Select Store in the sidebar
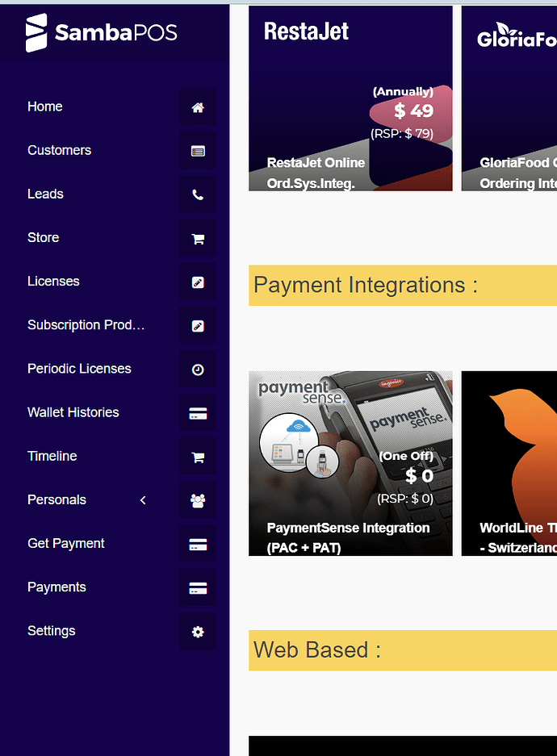 44,238
